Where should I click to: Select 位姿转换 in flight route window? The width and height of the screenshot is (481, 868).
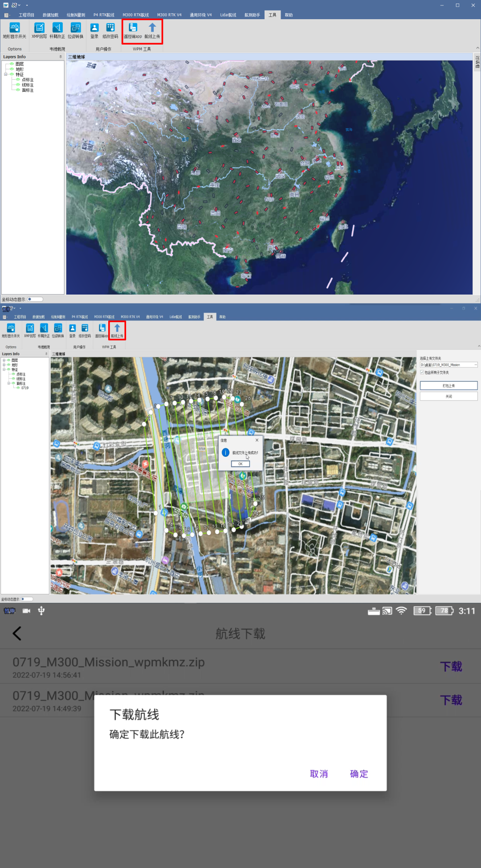(58, 328)
